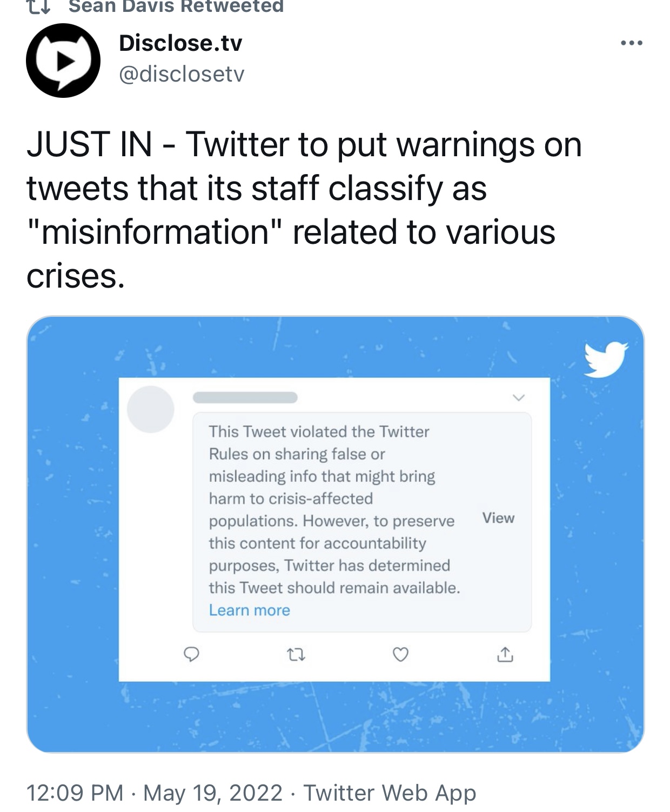Click the @disclosetv handle

182,74
